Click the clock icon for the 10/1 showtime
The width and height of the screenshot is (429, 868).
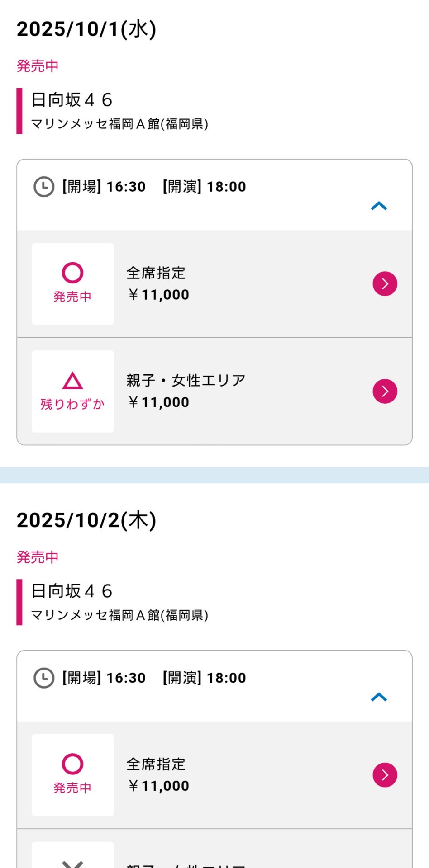point(44,187)
